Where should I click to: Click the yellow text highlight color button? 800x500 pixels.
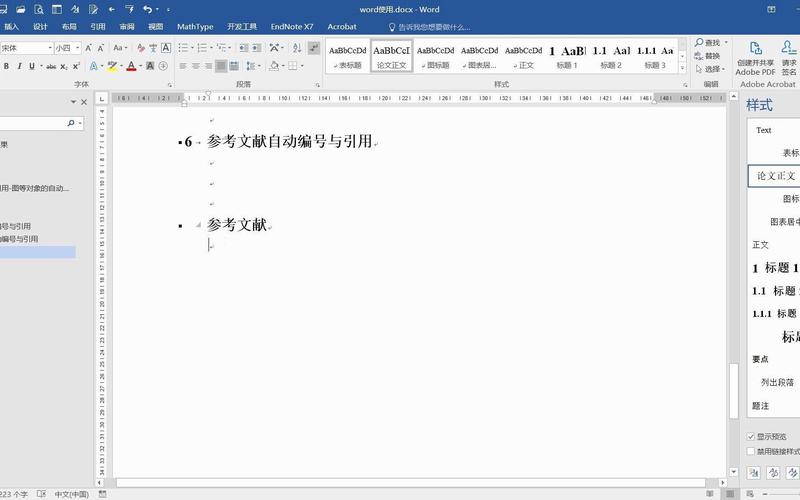[x=112, y=66]
